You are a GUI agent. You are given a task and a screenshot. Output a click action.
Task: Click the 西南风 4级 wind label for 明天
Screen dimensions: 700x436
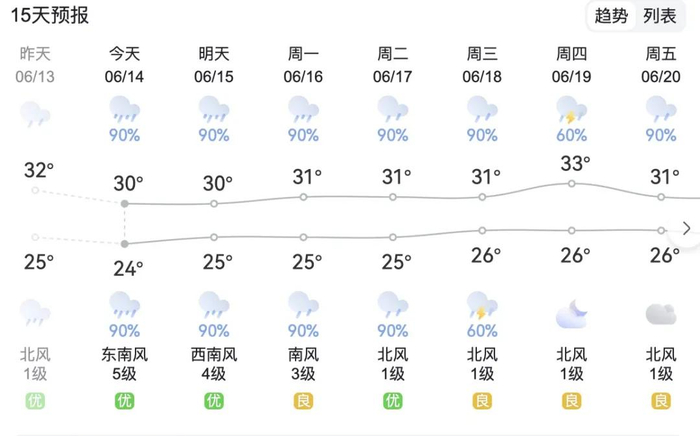click(214, 363)
